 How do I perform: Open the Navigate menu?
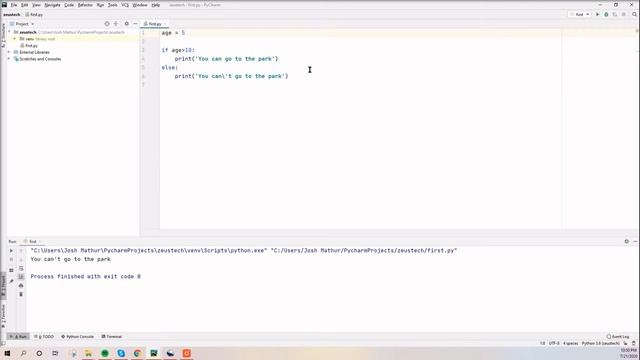coord(52,5)
